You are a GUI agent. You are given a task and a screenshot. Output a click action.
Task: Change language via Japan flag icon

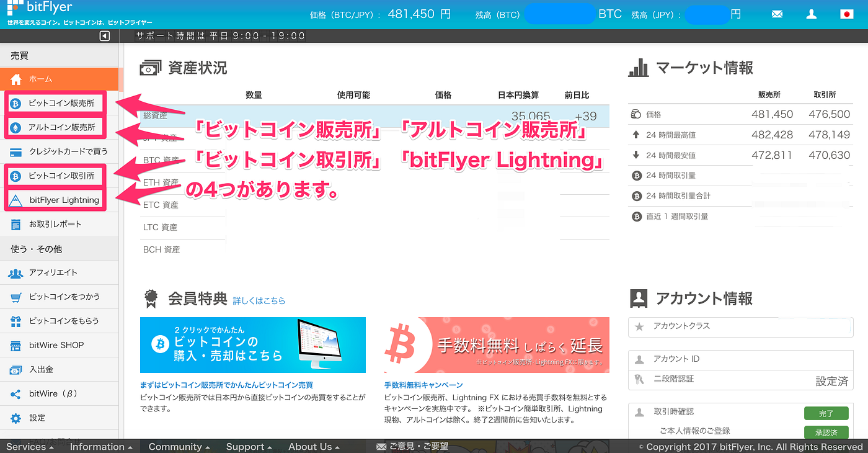(x=846, y=14)
